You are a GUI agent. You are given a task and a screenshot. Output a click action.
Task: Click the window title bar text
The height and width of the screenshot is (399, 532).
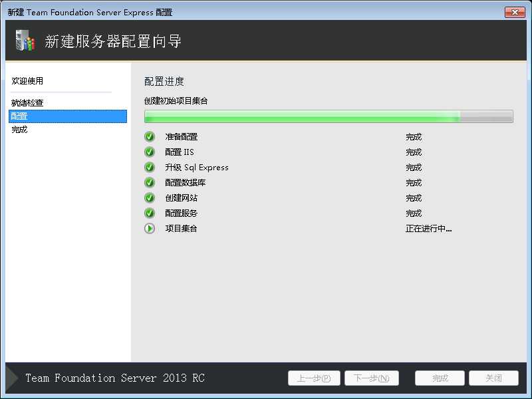[x=90, y=12]
